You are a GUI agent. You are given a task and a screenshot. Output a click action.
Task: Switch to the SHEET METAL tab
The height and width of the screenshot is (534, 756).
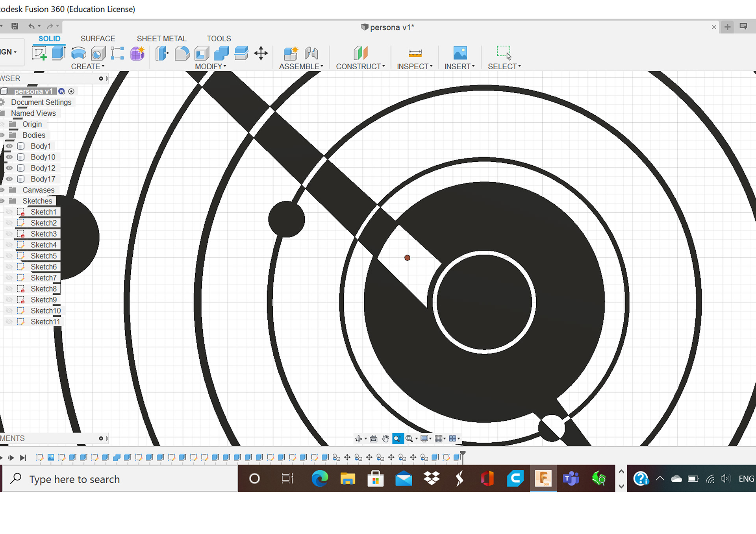[x=161, y=39]
